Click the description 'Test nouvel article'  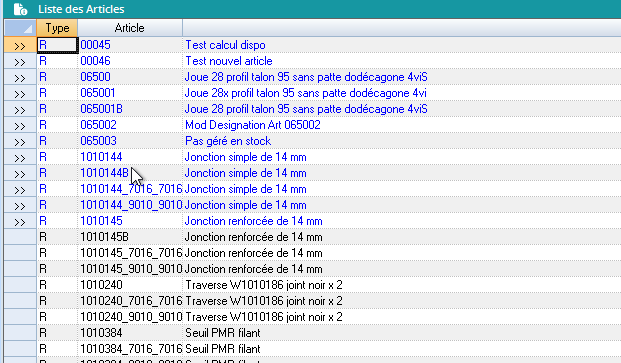pos(229,61)
